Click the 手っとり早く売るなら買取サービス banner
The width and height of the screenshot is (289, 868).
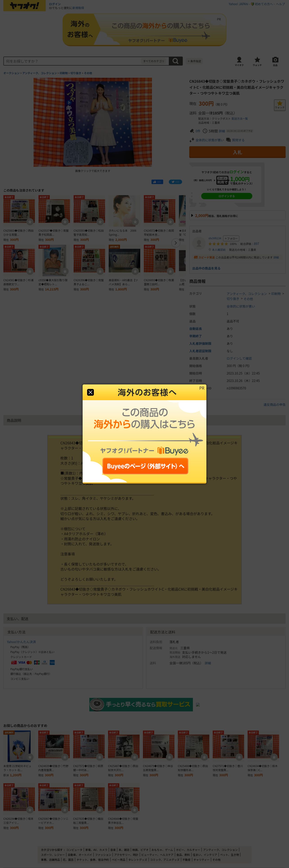(x=141, y=704)
